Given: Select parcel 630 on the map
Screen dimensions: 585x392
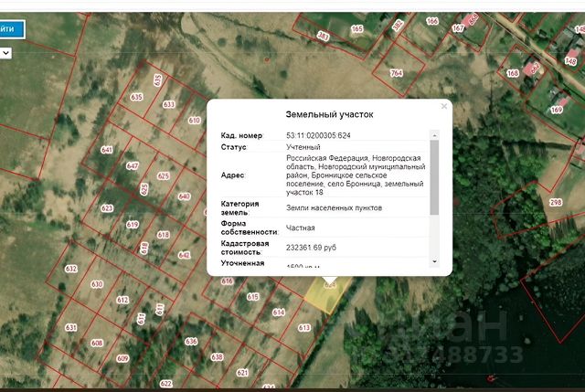Looking at the screenshot, I should 97,284.
